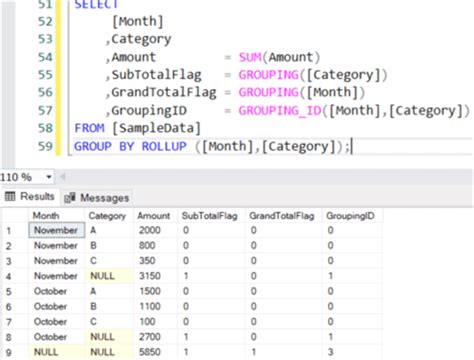Click SUM(Amount) on line 54
474x360 pixels.
(x=279, y=57)
